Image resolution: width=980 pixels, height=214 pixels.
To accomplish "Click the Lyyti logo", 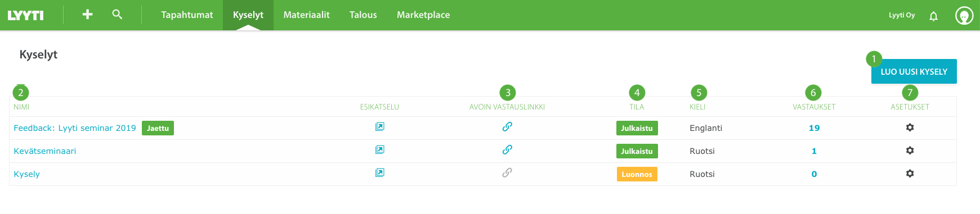I will tap(25, 15).
